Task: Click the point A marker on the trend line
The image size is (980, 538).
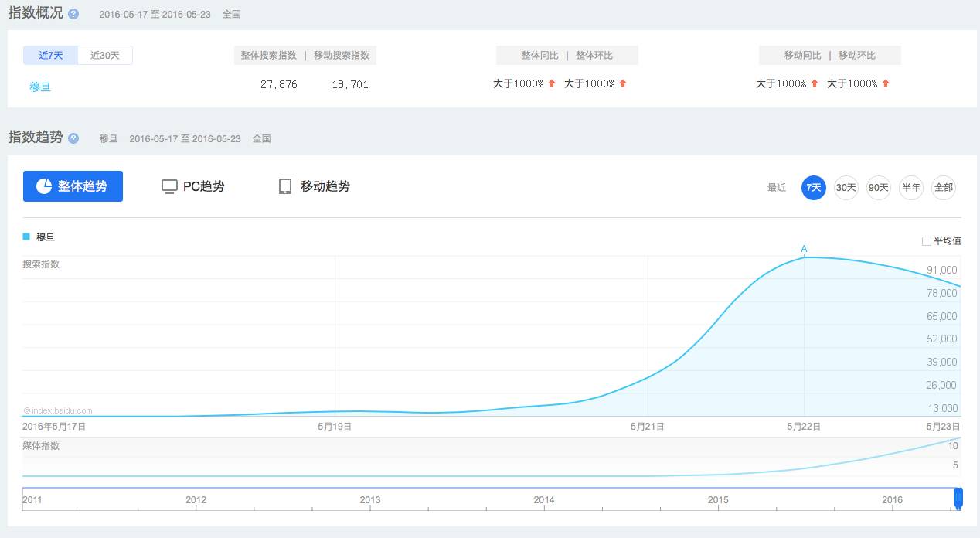Action: (805, 249)
